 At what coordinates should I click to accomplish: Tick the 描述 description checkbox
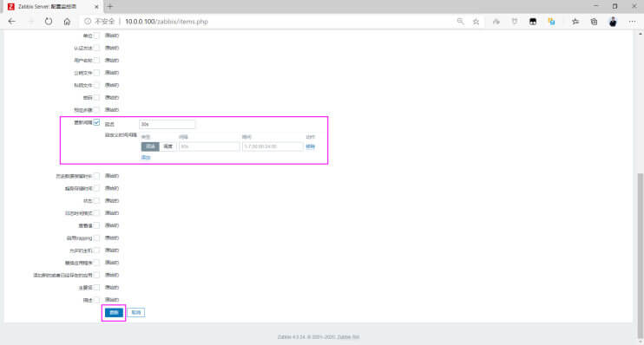coord(96,300)
